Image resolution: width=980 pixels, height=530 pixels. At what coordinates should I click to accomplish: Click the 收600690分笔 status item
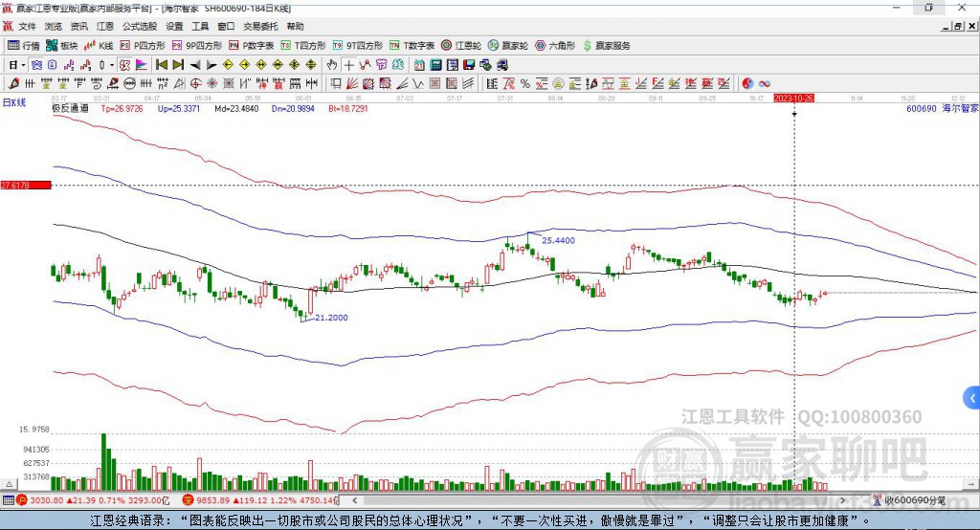(909, 500)
